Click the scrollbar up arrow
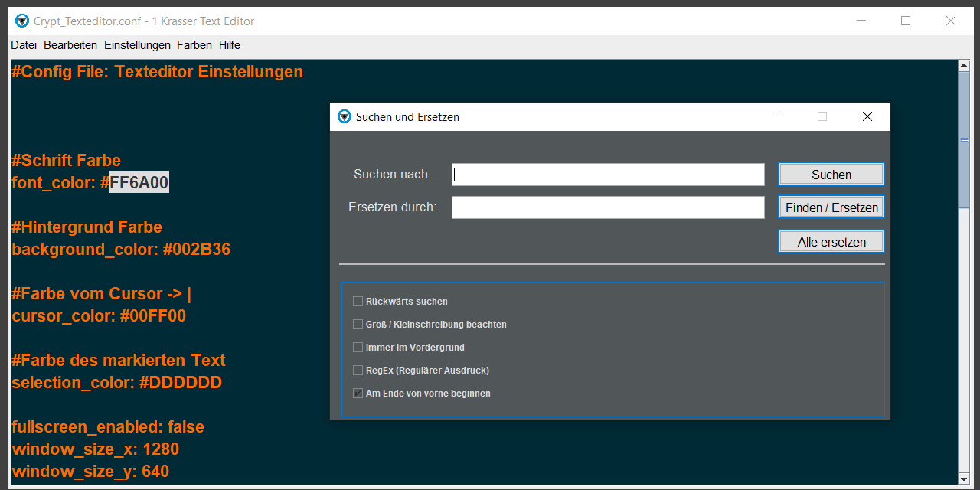 pyautogui.click(x=964, y=66)
